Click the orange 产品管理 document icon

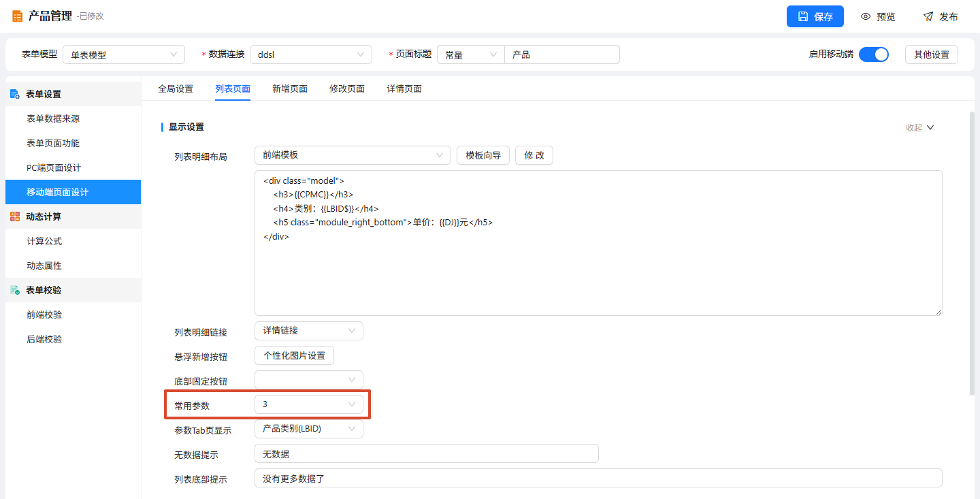(17, 16)
